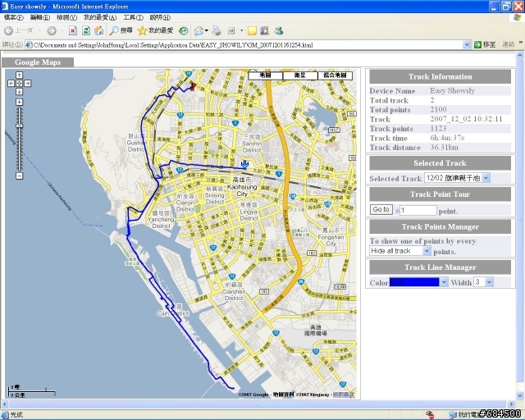Open the Edit (E) menu
The width and height of the screenshot is (525, 420).
pos(40,17)
